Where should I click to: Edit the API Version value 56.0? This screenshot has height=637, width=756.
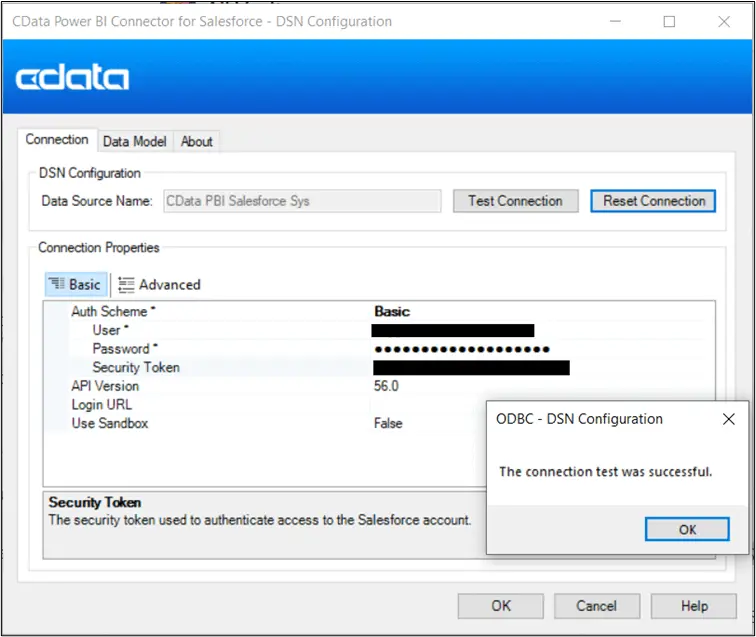(x=386, y=386)
